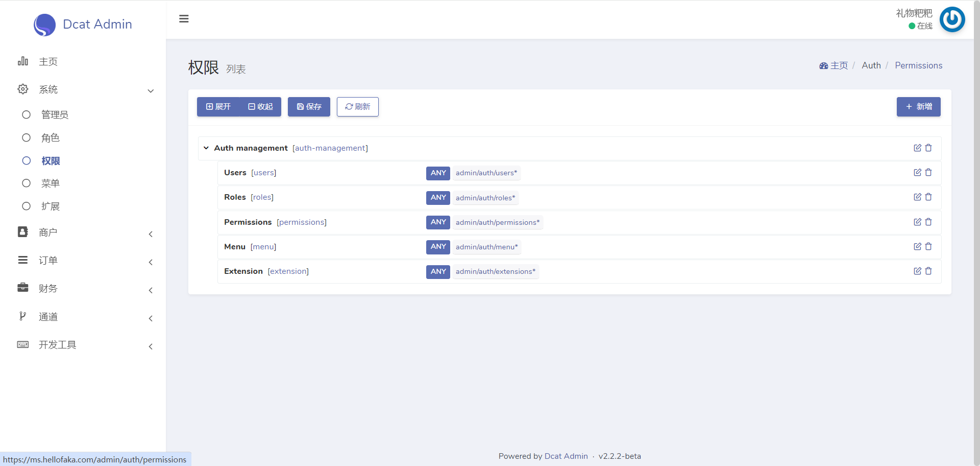This screenshot has width=980, height=466.
Task: Open the user avatar power icon
Action: point(952,19)
